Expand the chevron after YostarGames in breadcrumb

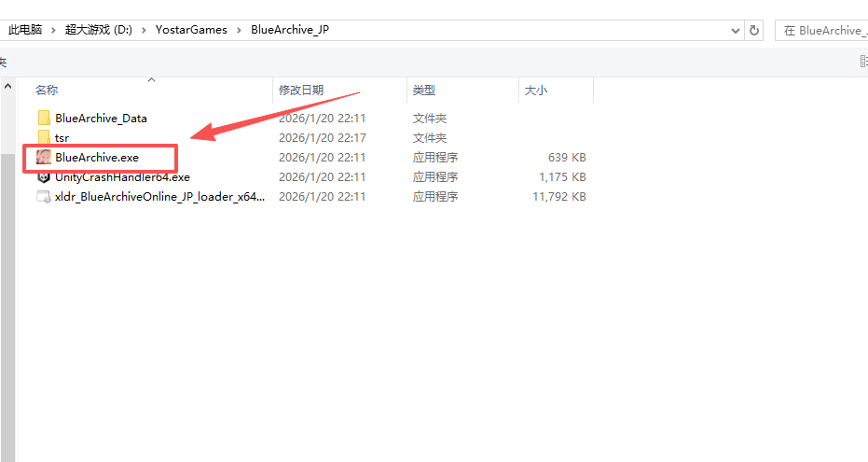click(x=240, y=30)
